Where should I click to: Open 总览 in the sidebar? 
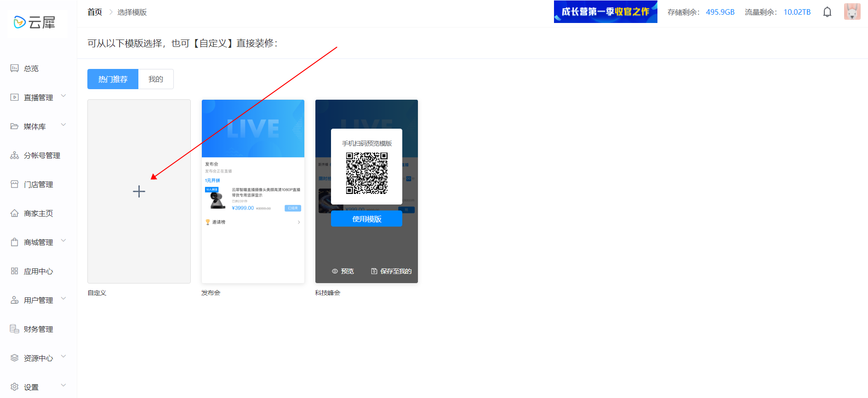point(31,68)
